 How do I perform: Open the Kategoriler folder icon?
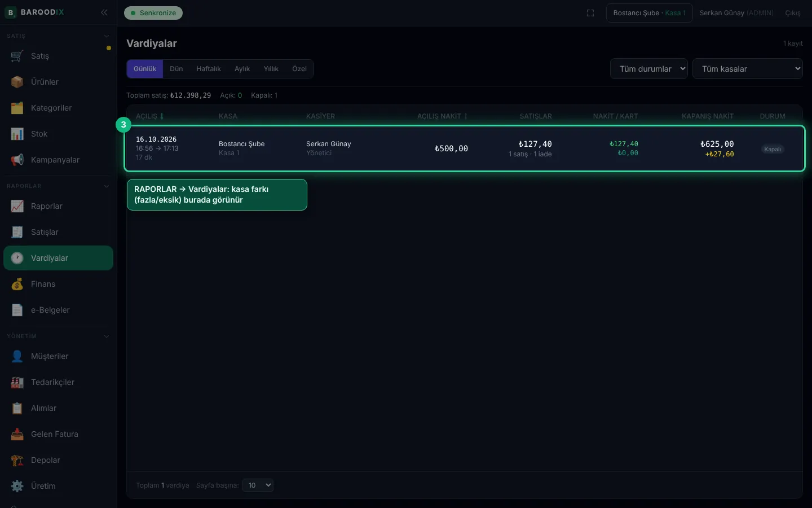(x=17, y=108)
